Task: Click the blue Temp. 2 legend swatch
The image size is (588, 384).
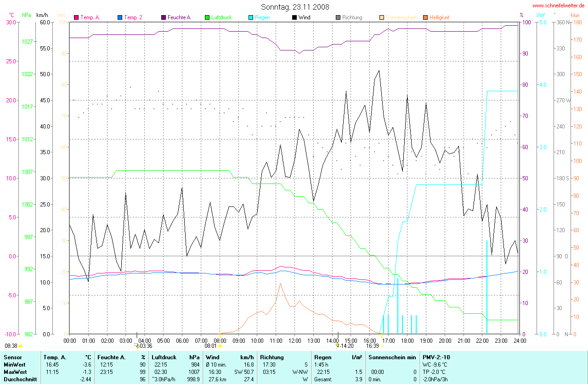Action: click(120, 17)
